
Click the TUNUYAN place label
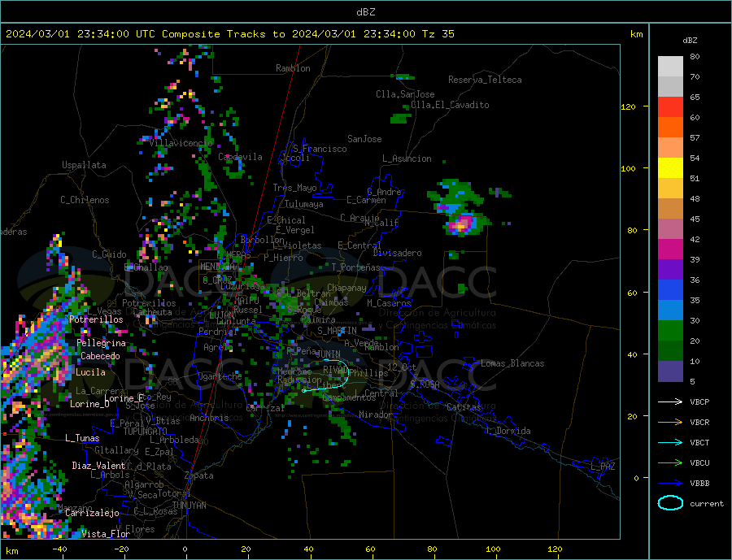pyautogui.click(x=189, y=506)
